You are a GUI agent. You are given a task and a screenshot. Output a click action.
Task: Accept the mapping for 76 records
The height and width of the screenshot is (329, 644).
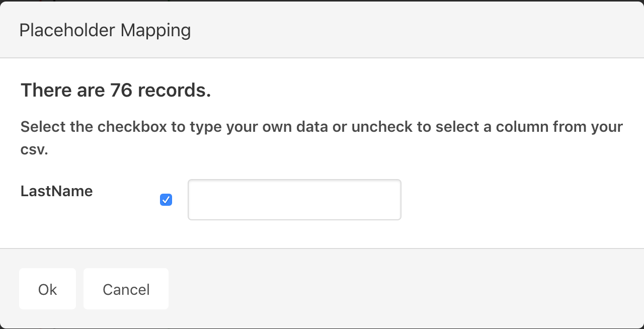[x=47, y=289]
